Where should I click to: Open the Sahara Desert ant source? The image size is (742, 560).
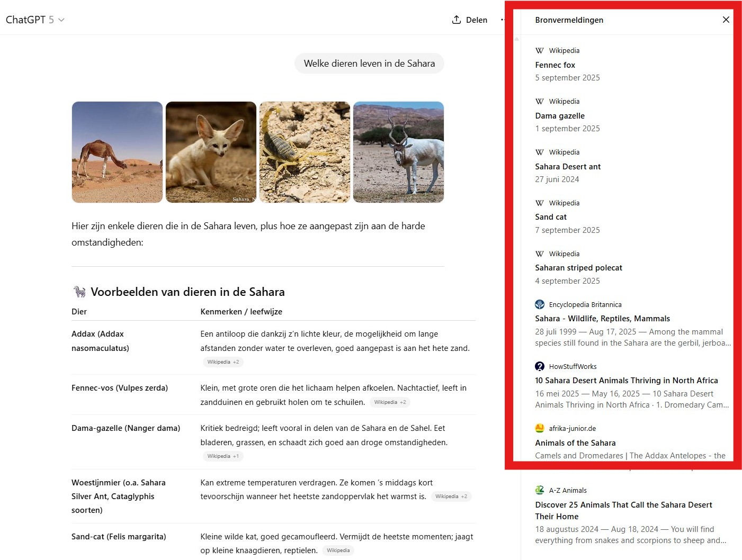[x=568, y=166]
